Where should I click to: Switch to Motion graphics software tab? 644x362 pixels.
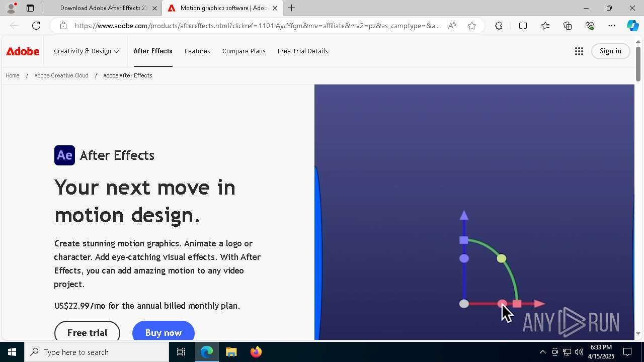pyautogui.click(x=222, y=8)
